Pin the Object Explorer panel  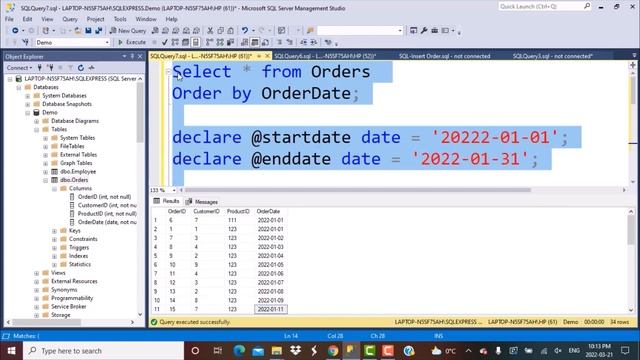[132, 56]
